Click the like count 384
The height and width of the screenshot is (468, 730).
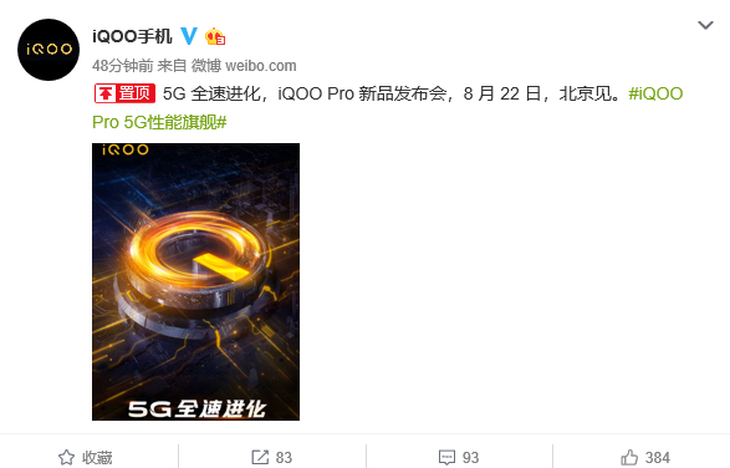click(x=657, y=457)
